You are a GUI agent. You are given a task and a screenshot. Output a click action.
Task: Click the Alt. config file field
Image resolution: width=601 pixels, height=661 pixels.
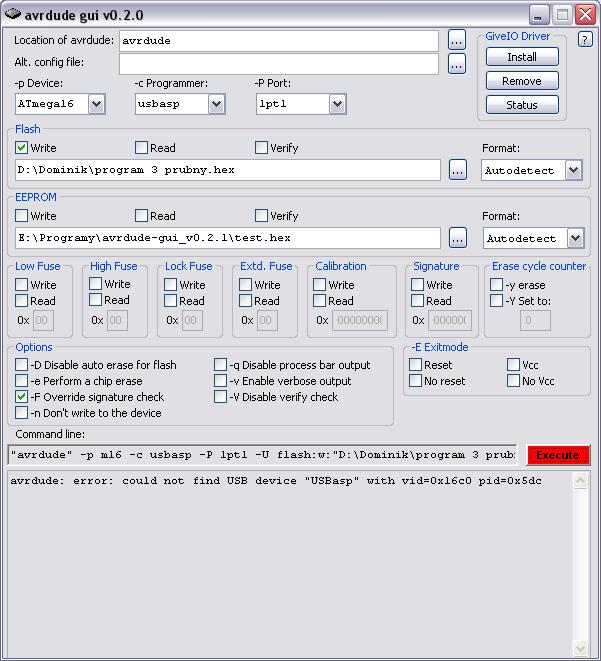(279, 64)
